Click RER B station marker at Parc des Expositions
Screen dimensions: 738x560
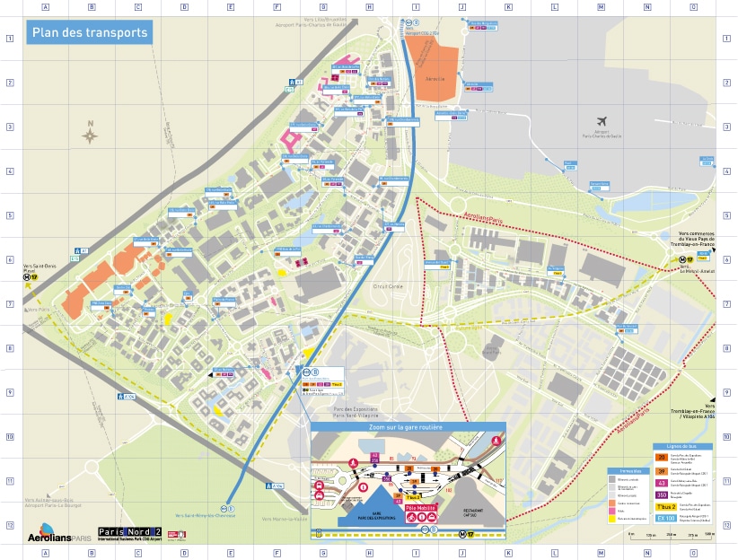307,371
